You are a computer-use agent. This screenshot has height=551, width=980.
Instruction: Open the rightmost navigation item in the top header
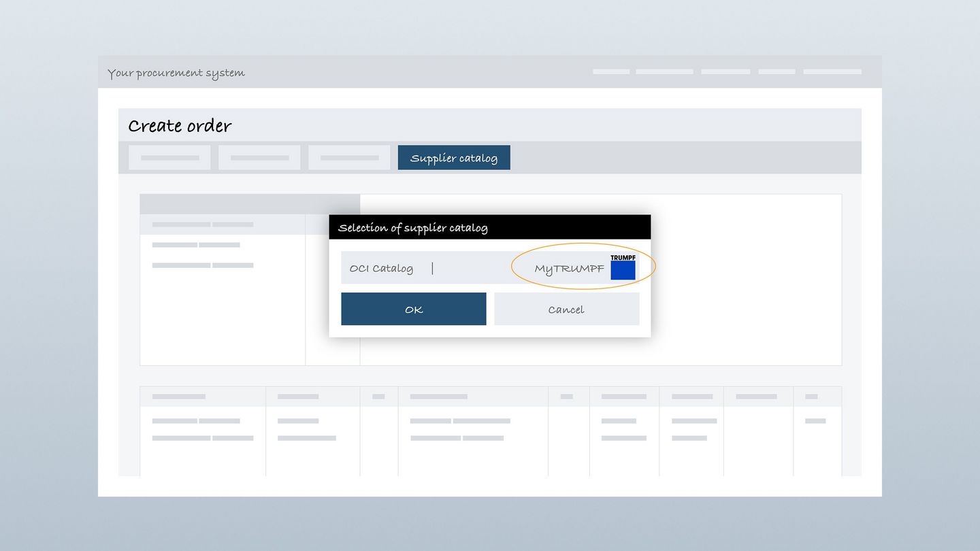832,71
